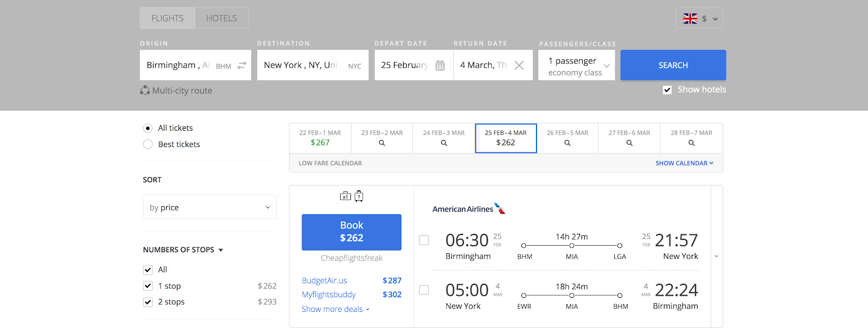
Task: Clear the return date with X icon
Action: coord(519,65)
